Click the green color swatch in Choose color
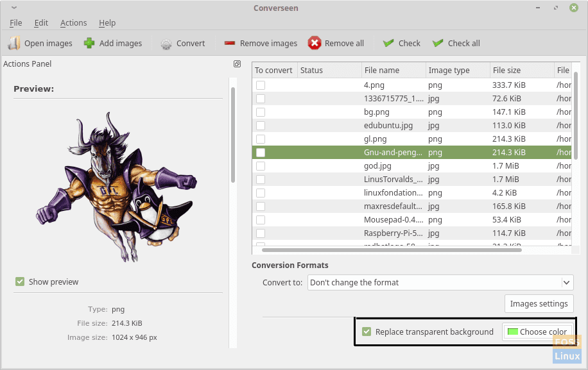Viewport: 588px width, 370px height. pyautogui.click(x=512, y=332)
